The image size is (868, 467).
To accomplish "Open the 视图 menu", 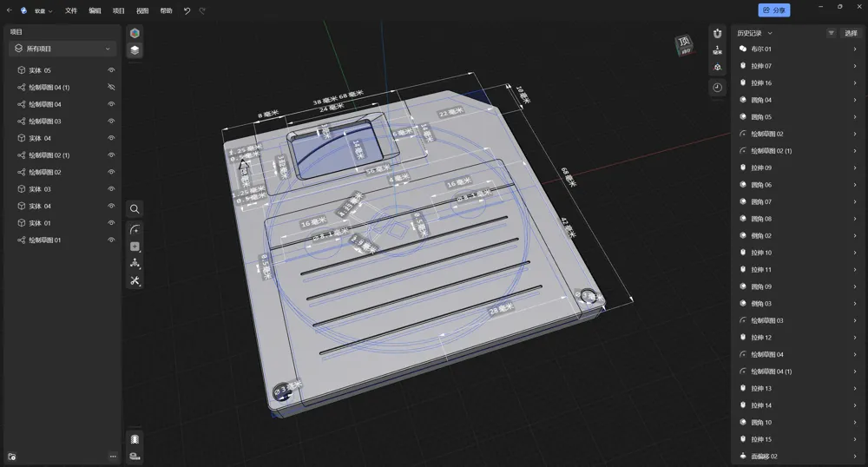I will tap(142, 10).
